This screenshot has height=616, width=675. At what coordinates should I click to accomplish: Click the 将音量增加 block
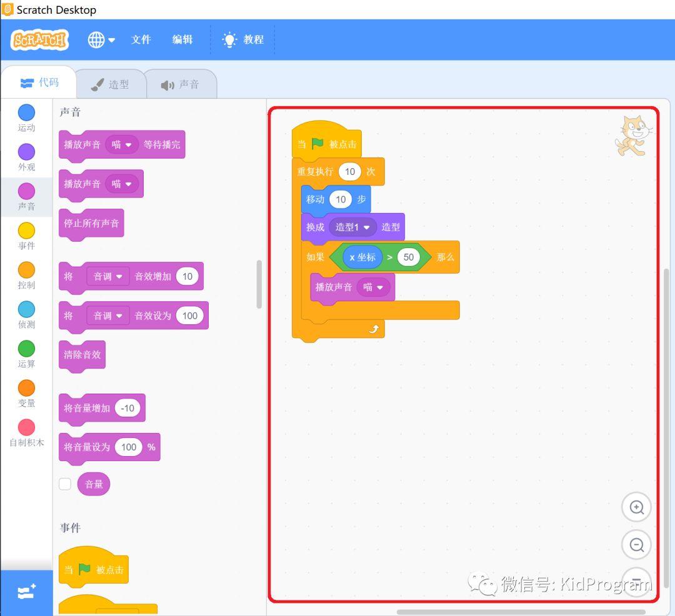coord(102,408)
